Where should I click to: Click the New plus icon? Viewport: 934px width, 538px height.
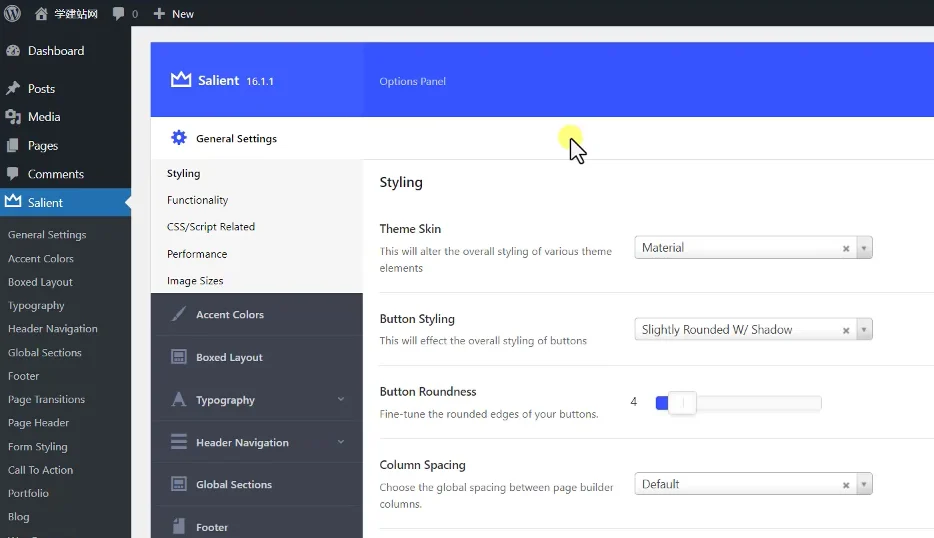coord(159,13)
